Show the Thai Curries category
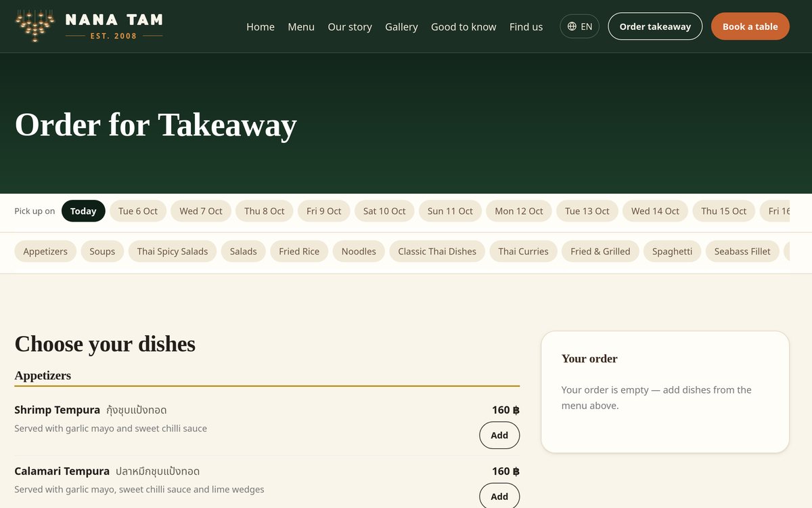The width and height of the screenshot is (812, 508). click(x=523, y=251)
